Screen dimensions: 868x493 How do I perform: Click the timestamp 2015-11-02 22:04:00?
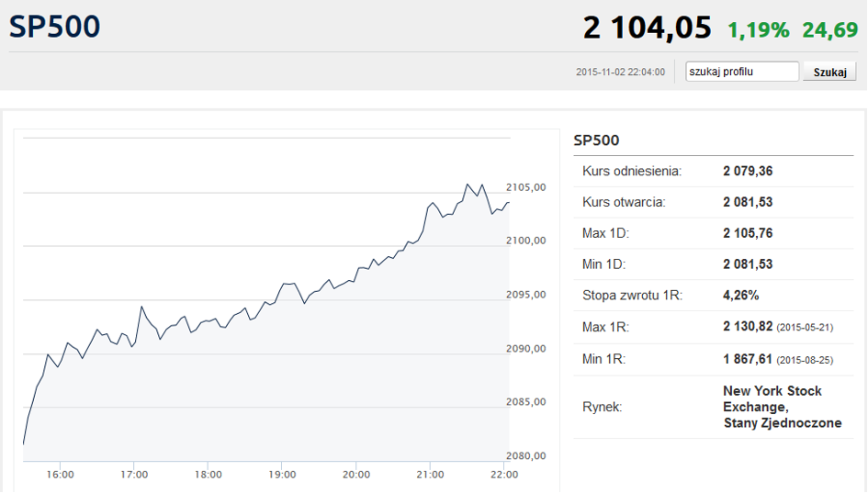pyautogui.click(x=620, y=72)
